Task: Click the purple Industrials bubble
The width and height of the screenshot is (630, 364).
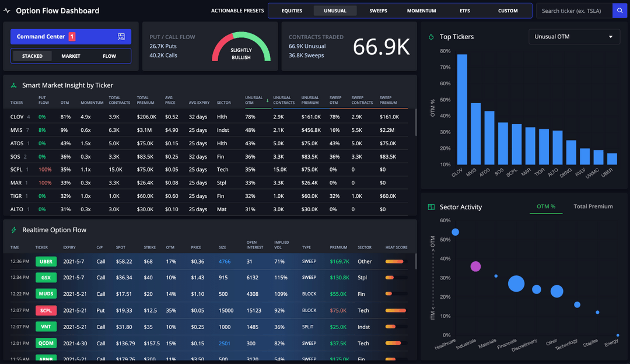Action: click(475, 267)
